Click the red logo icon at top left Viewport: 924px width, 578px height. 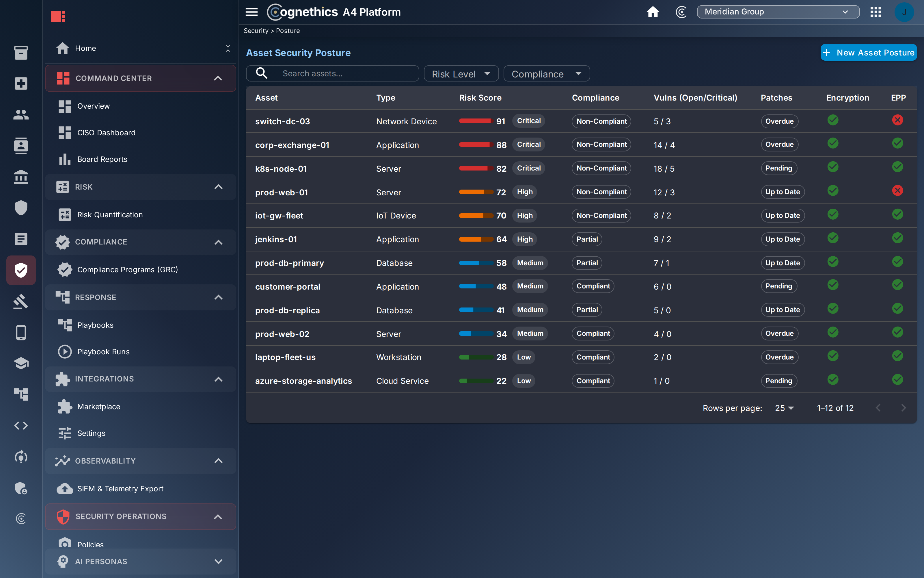(58, 16)
